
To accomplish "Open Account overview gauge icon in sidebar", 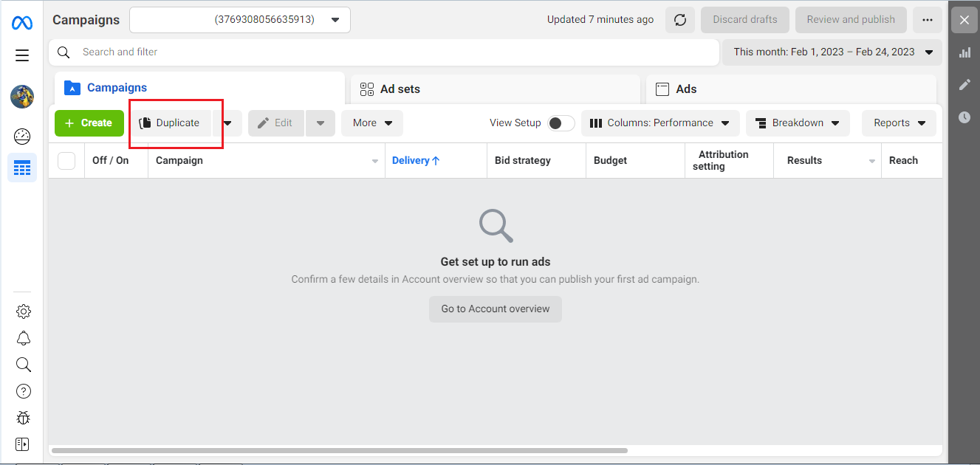I will [x=22, y=137].
